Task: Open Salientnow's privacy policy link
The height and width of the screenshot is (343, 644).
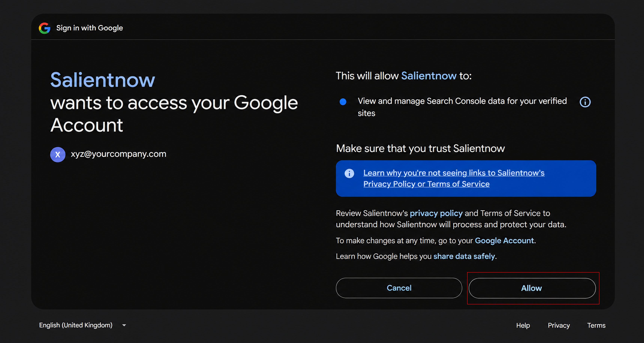Action: click(436, 213)
